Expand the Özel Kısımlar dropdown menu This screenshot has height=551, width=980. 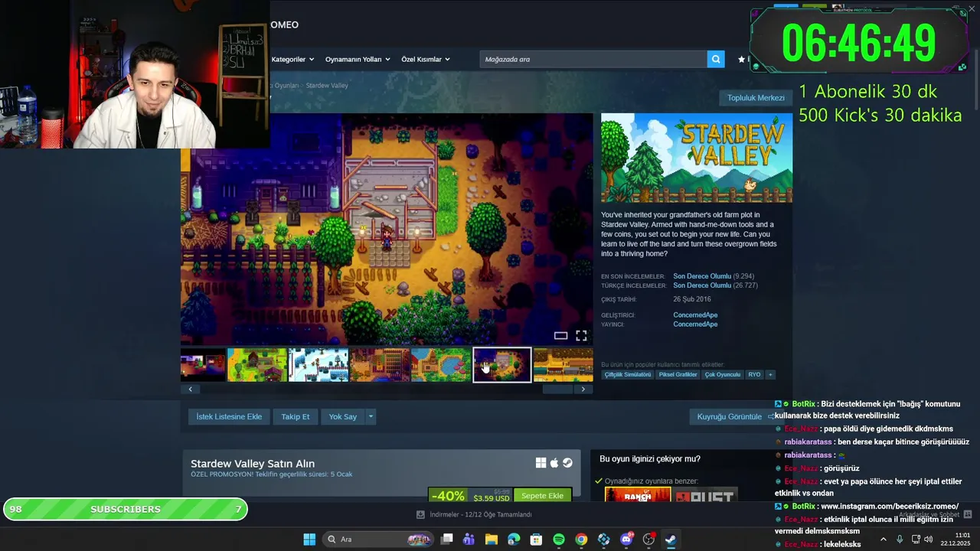[426, 59]
